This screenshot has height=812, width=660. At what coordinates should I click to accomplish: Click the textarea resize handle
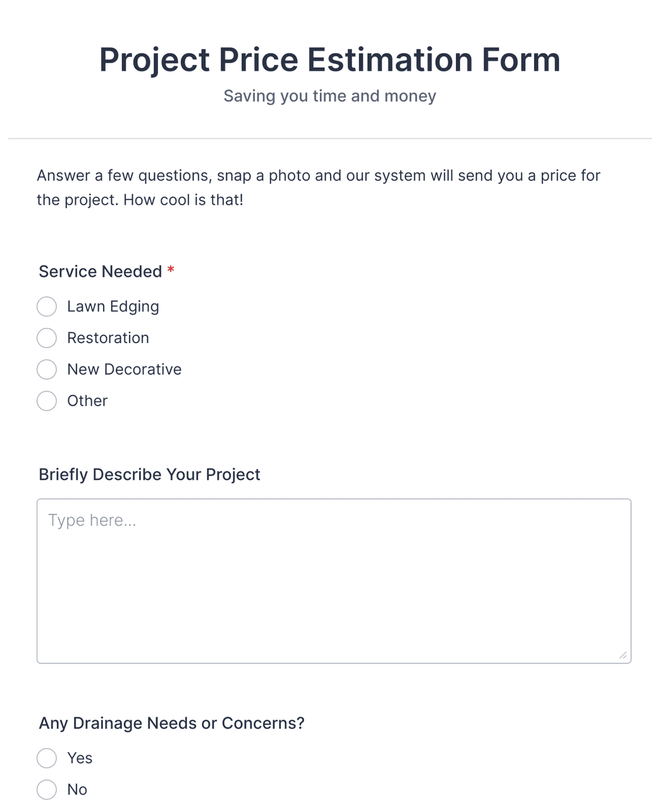click(623, 655)
